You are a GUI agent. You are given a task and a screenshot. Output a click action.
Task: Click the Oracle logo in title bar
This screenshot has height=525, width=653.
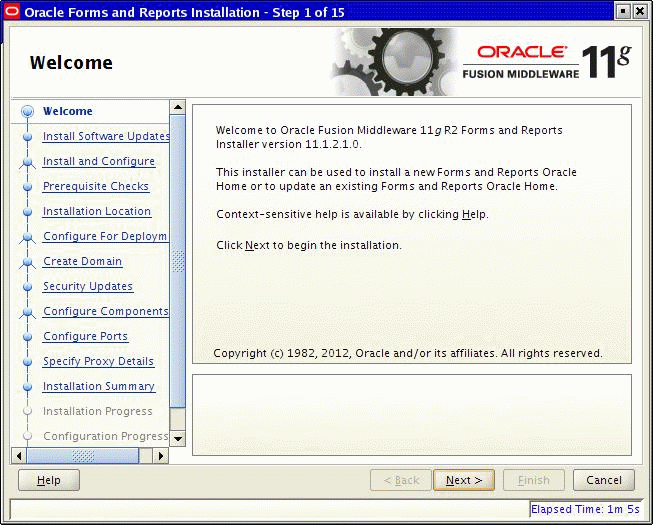point(11,12)
